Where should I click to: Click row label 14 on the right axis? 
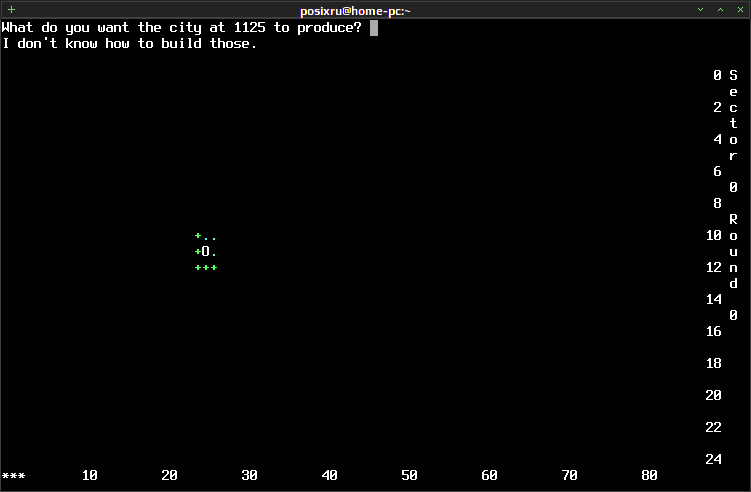pos(714,299)
